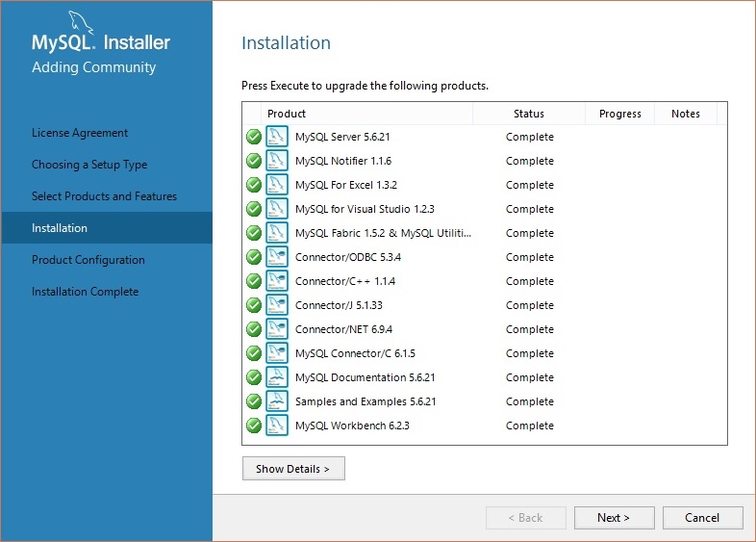Select the MySQL Workbench 6.2.3 text
Screen dimensions: 756x542
tap(352, 426)
